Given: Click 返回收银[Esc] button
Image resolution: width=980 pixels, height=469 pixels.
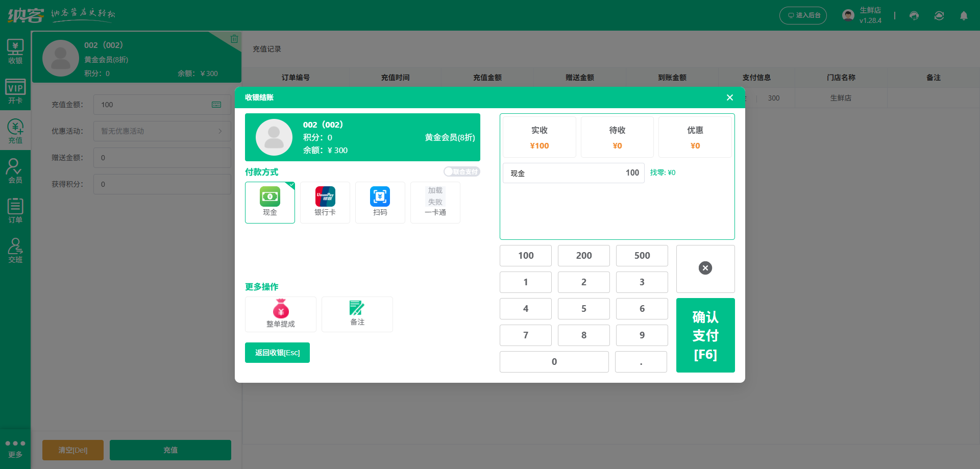Looking at the screenshot, I should pos(277,353).
